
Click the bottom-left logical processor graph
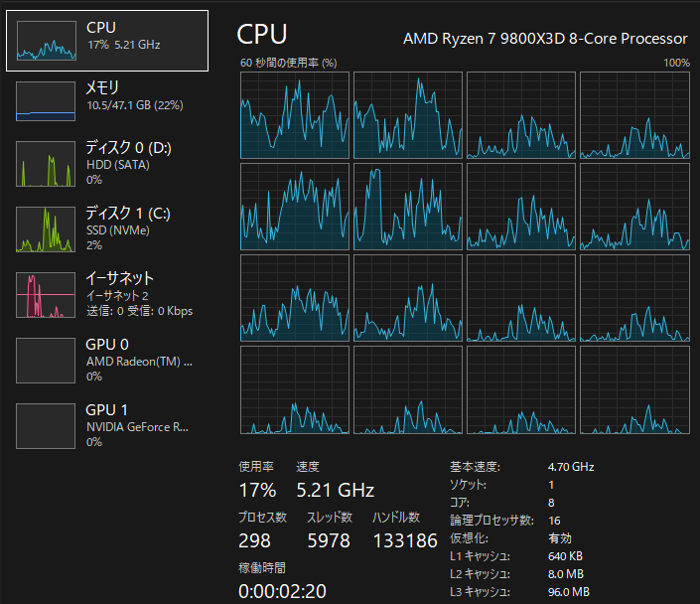click(x=295, y=390)
